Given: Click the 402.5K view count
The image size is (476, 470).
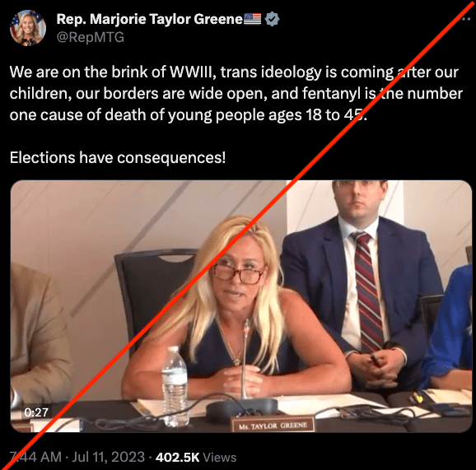Looking at the screenshot, I should coord(177,458).
